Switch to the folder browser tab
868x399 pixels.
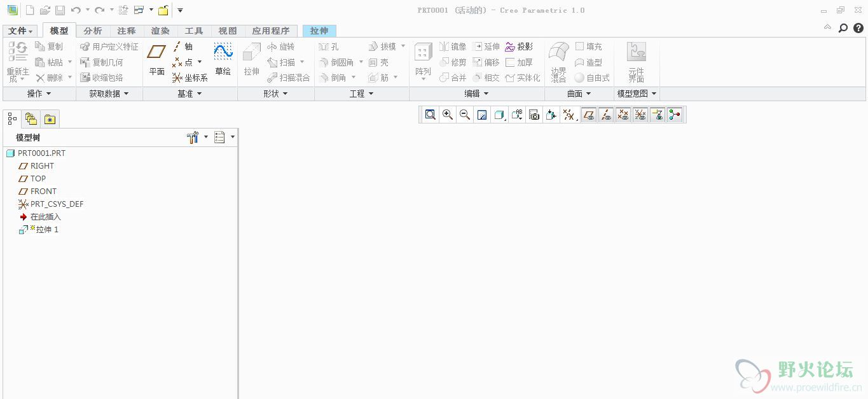pos(31,118)
